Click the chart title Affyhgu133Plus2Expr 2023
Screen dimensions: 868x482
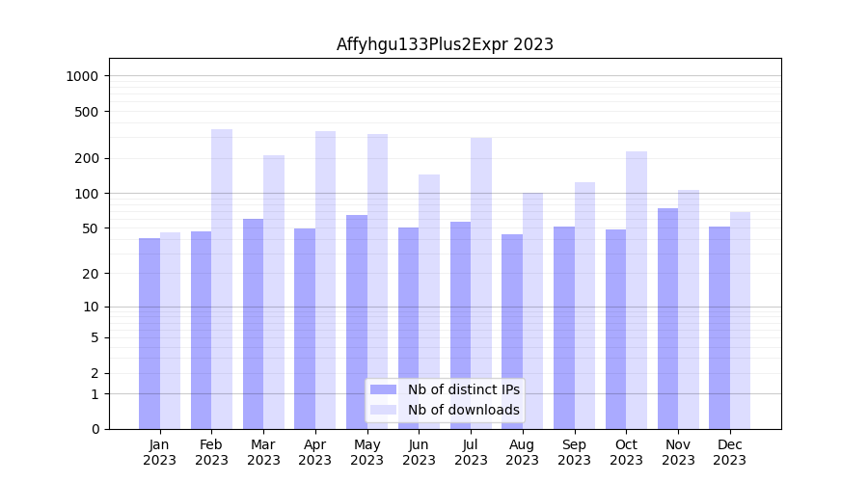tap(445, 44)
